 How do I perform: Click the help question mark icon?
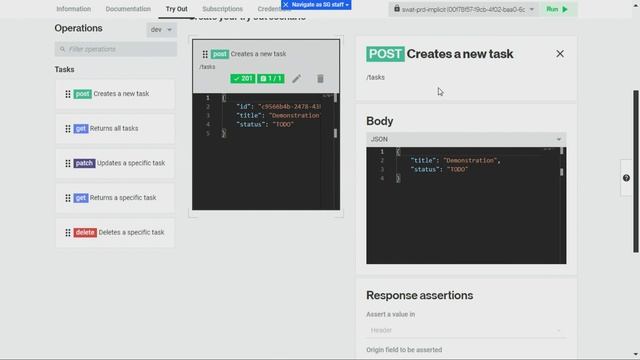click(626, 178)
